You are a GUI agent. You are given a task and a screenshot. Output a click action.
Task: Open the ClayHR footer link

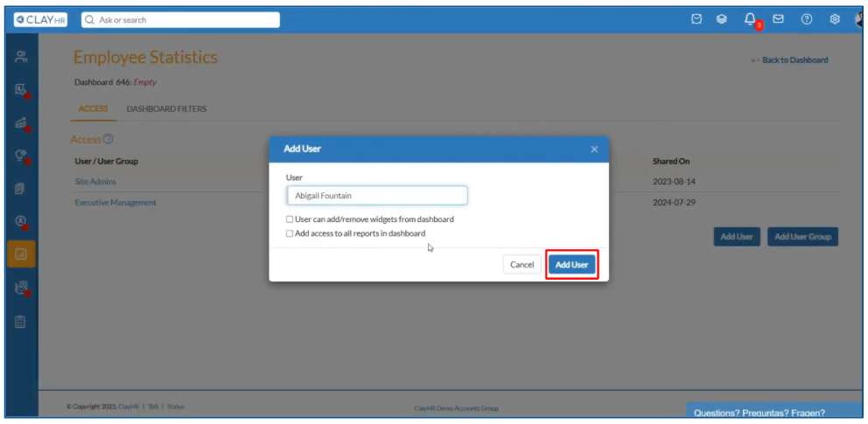128,407
